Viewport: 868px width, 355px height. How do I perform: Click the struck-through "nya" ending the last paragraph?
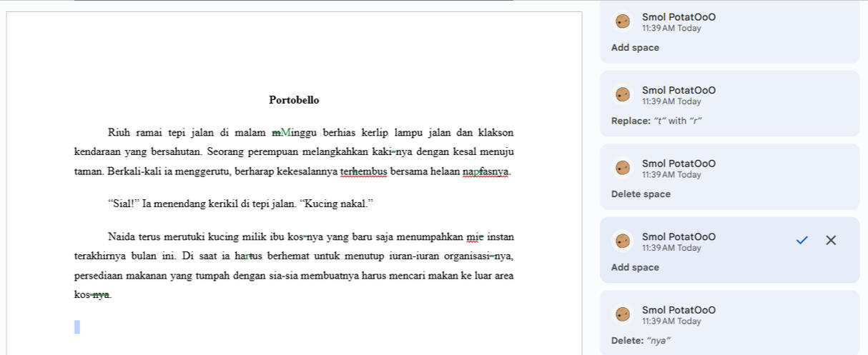pos(101,295)
